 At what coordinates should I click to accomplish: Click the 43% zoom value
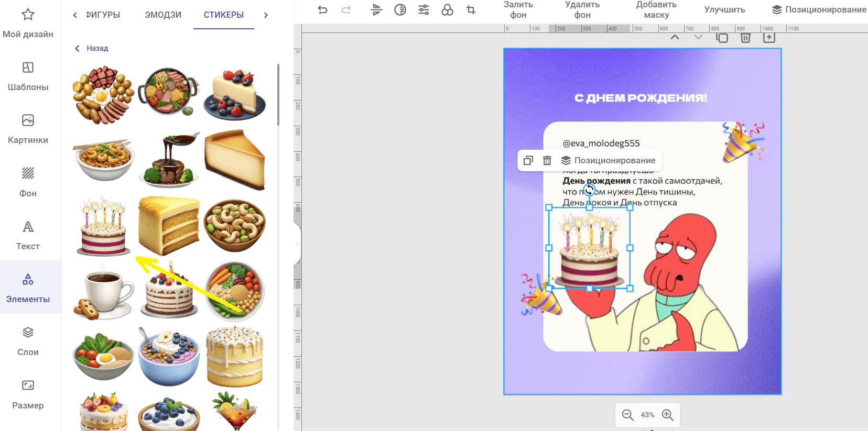click(647, 415)
